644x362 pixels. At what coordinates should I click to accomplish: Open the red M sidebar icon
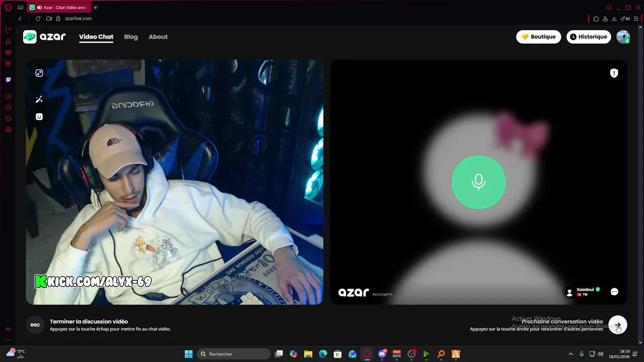(8, 64)
